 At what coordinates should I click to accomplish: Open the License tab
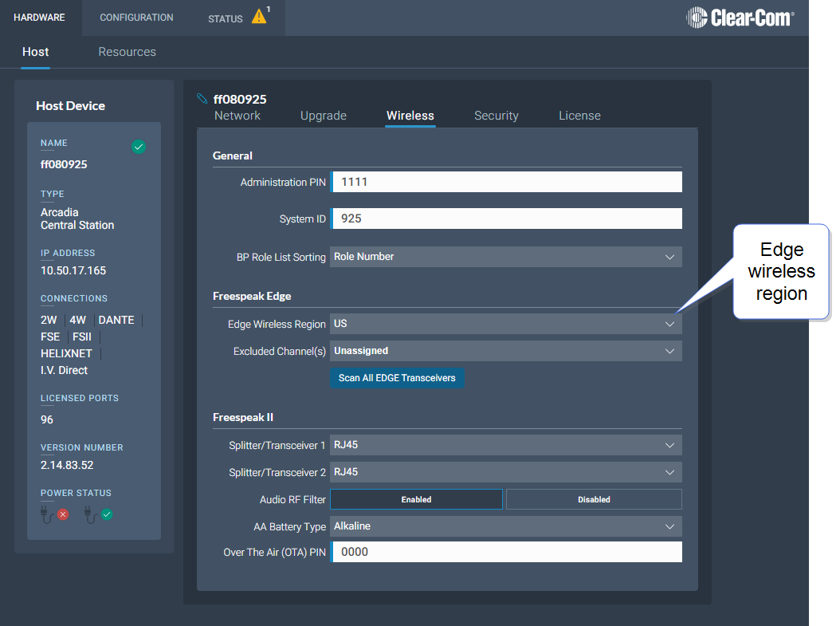click(579, 116)
